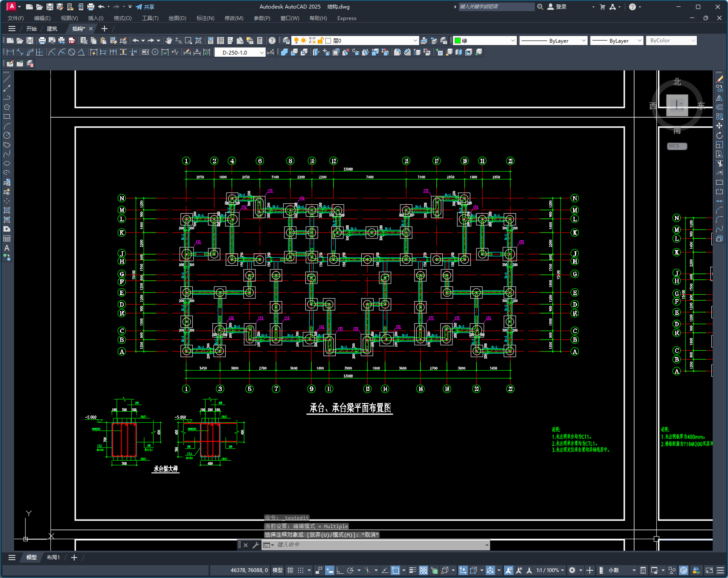
Task: Open the 视图(V) menu
Action: point(69,18)
